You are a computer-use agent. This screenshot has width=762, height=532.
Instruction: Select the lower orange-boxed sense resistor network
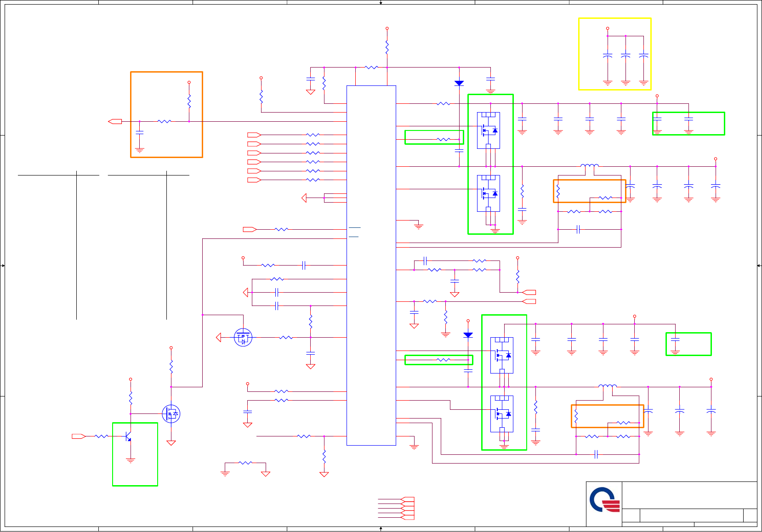(x=608, y=416)
